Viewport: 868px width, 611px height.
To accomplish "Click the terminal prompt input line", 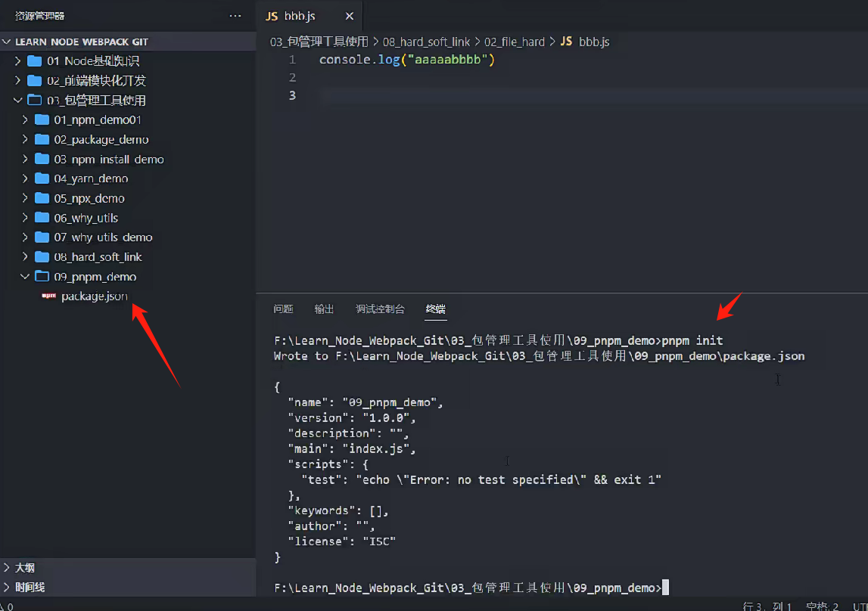I will (471, 588).
